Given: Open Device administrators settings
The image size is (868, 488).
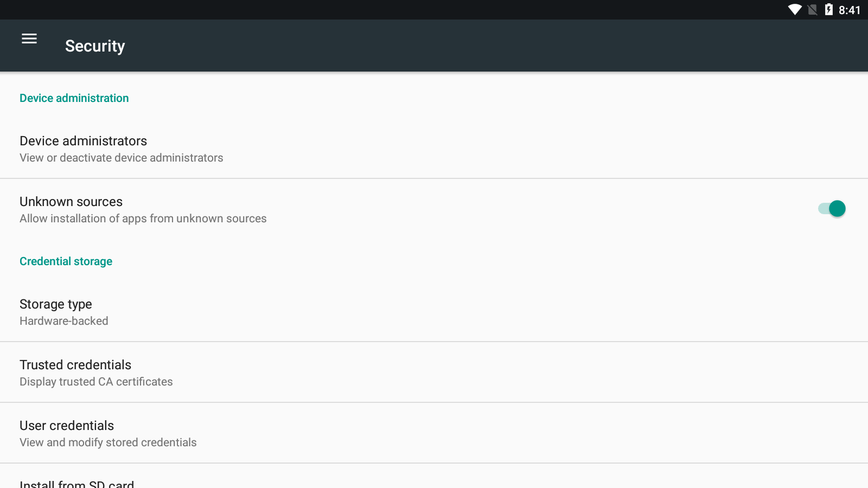Looking at the screenshot, I should tap(84, 141).
